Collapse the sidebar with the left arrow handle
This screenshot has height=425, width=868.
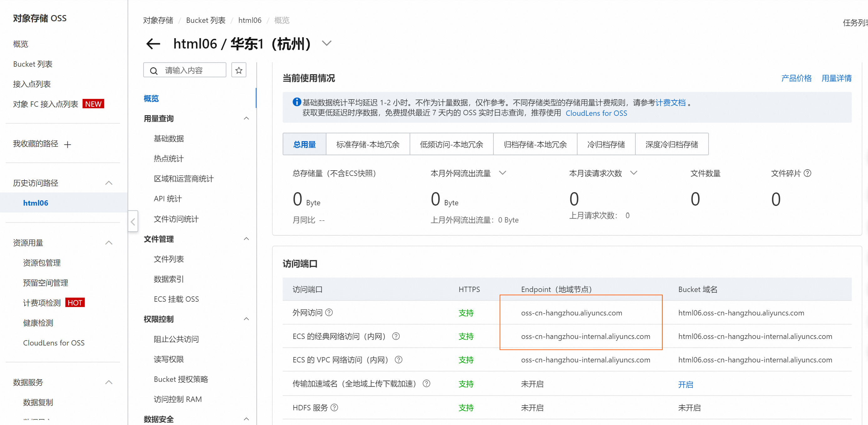133,222
